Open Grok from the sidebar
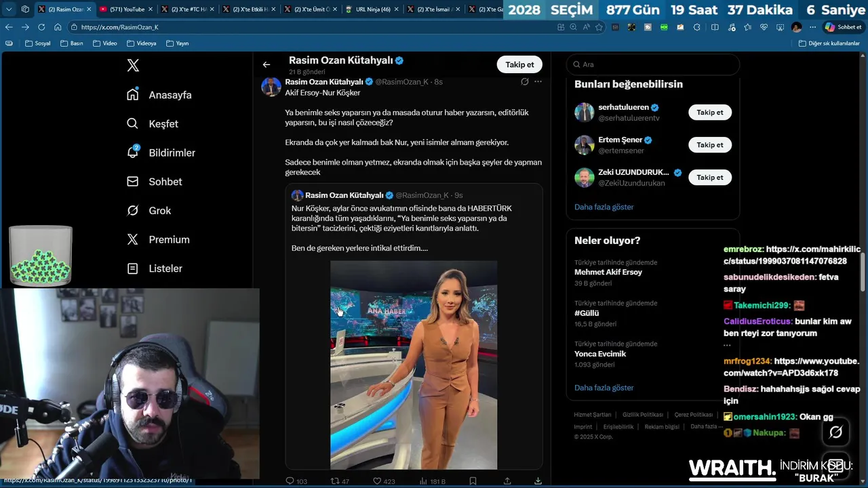Viewport: 868px width, 488px height. coord(149,211)
